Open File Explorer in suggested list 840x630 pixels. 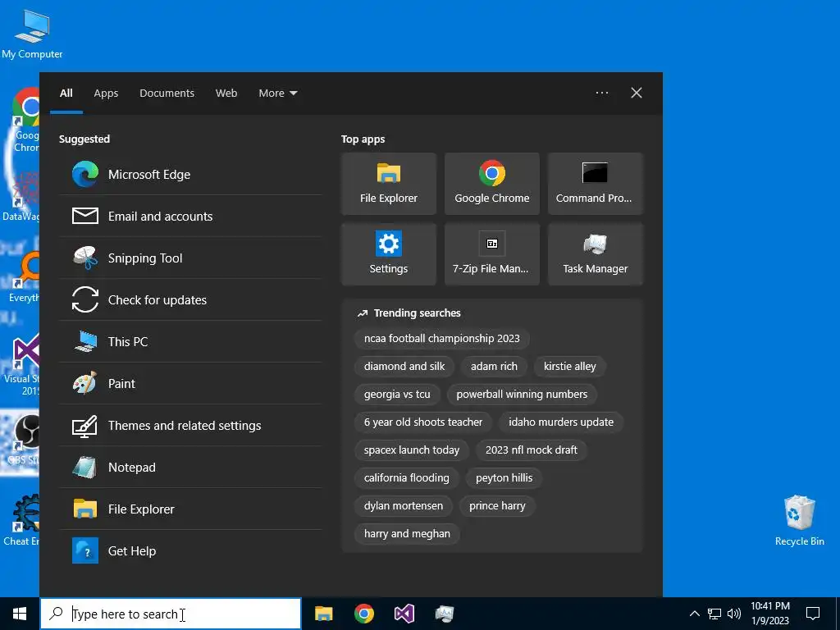tap(190, 509)
